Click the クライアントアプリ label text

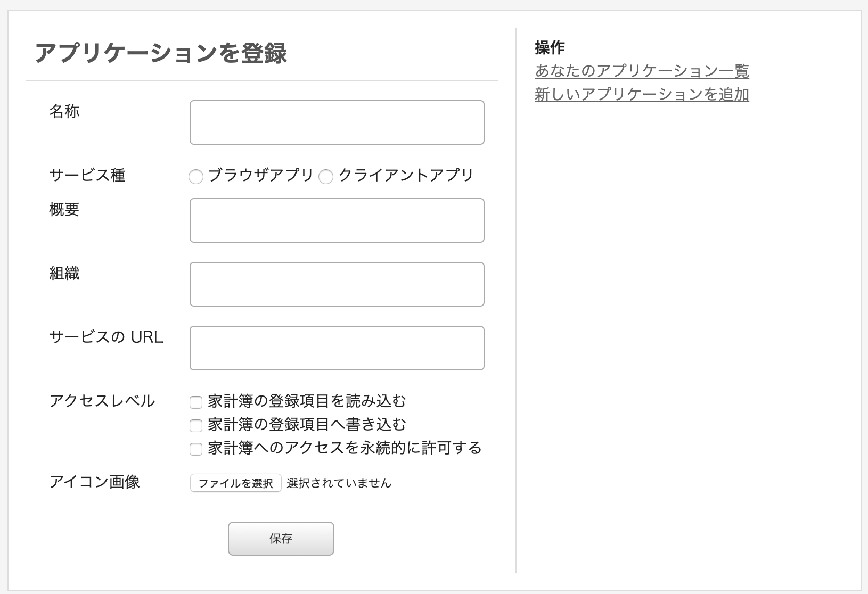tap(406, 175)
